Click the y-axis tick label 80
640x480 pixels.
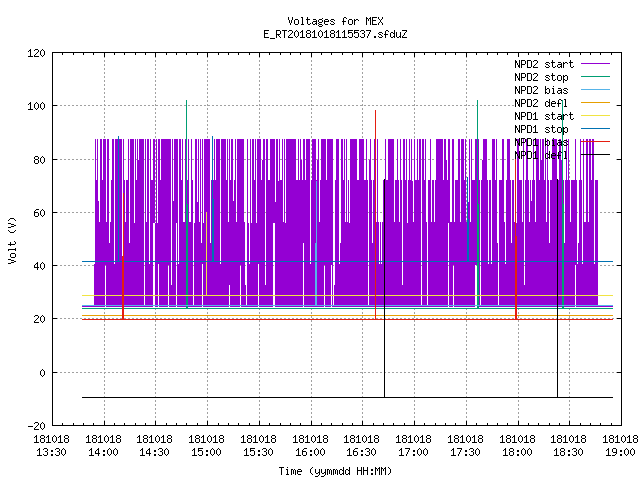[x=39, y=160]
